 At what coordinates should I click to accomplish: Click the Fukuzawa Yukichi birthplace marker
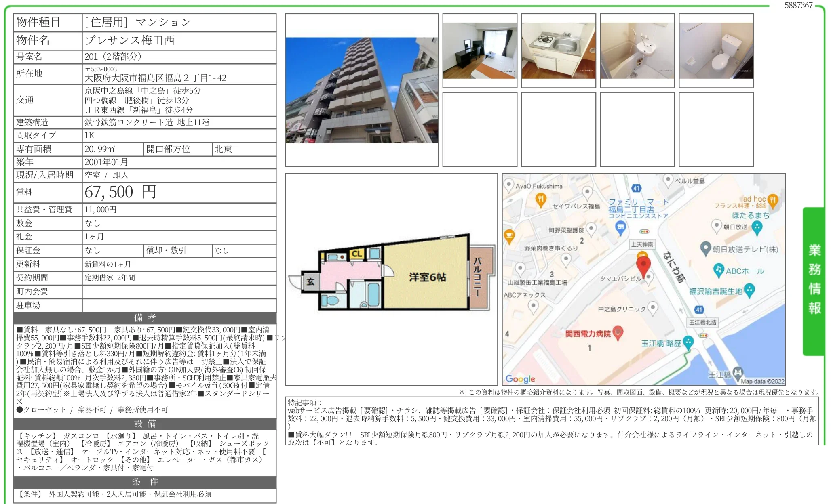(749, 290)
